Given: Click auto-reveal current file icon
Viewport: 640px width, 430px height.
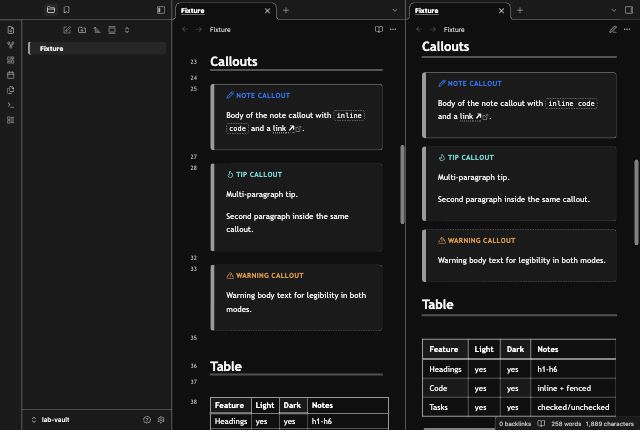Looking at the screenshot, I should click(x=112, y=30).
